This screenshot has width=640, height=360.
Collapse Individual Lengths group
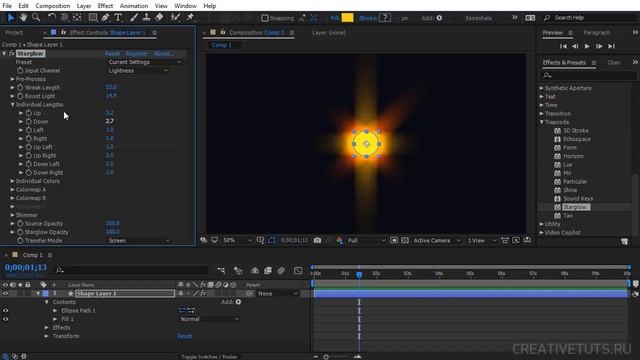coord(13,104)
